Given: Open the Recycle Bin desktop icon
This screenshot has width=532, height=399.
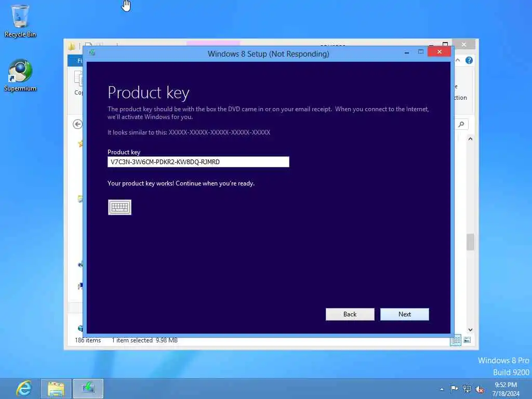Looking at the screenshot, I should [x=20, y=21].
